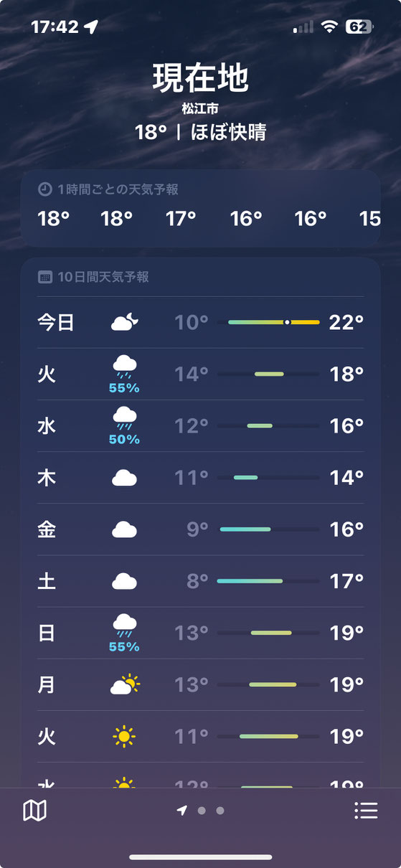Open the 今日 forecast row
This screenshot has height=868, width=401.
click(x=201, y=323)
